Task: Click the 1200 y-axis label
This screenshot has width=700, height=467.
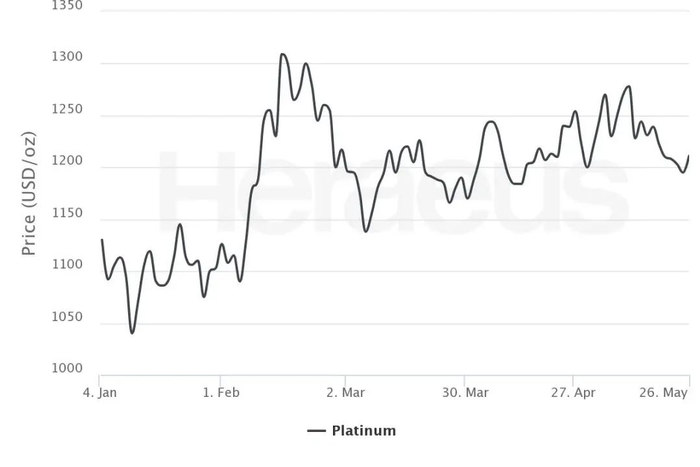Action: [x=67, y=162]
